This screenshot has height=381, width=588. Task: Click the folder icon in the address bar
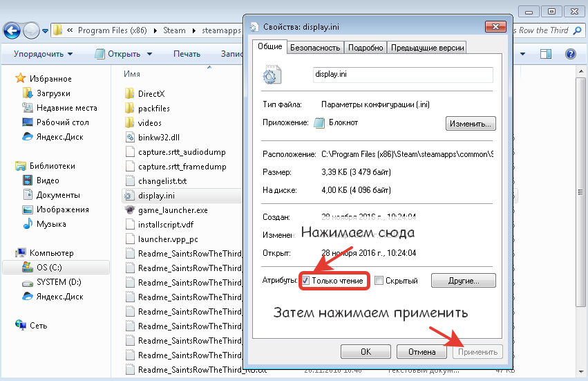coord(57,30)
